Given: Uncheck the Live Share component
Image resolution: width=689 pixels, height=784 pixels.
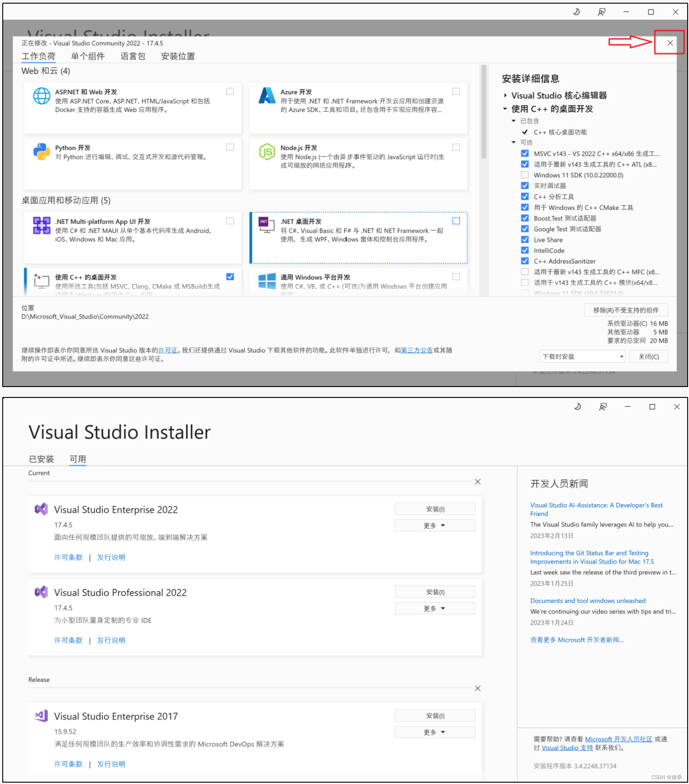Looking at the screenshot, I should (x=525, y=239).
